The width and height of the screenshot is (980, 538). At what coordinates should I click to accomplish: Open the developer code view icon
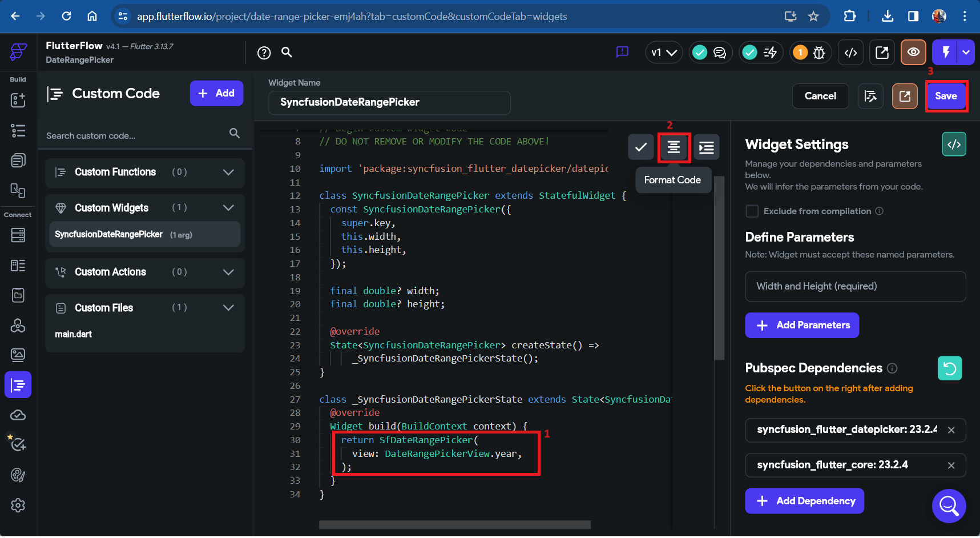point(850,53)
